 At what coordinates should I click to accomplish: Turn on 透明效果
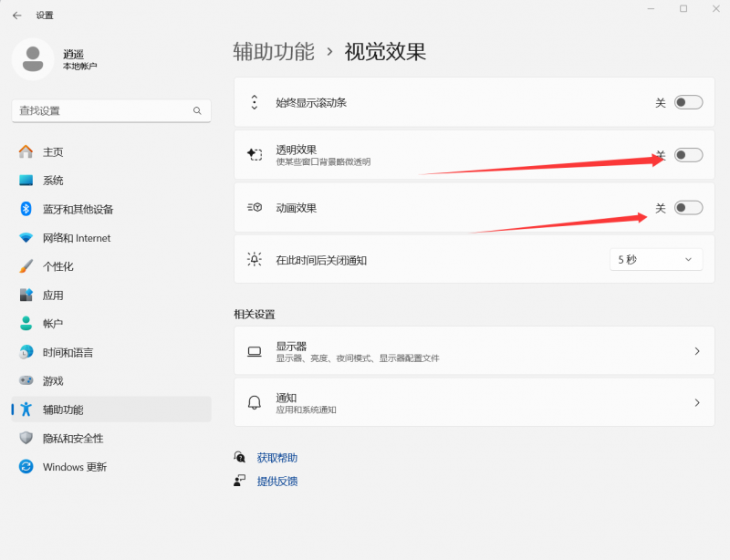(689, 155)
